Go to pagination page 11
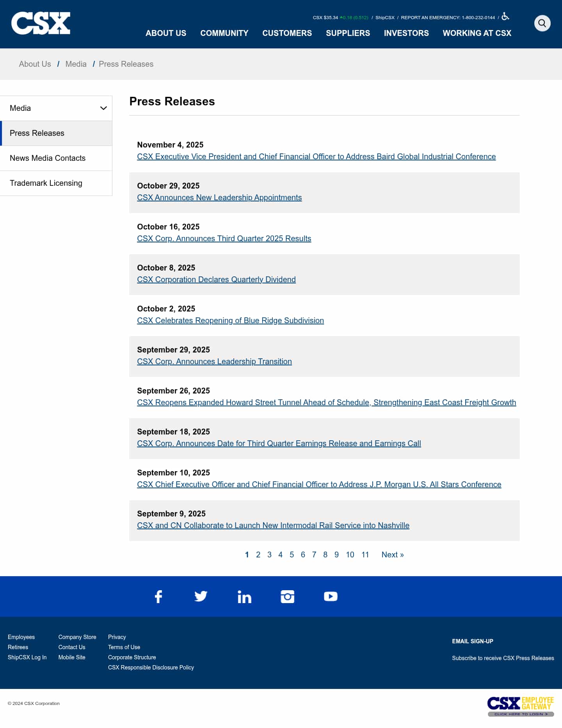 [x=365, y=555]
